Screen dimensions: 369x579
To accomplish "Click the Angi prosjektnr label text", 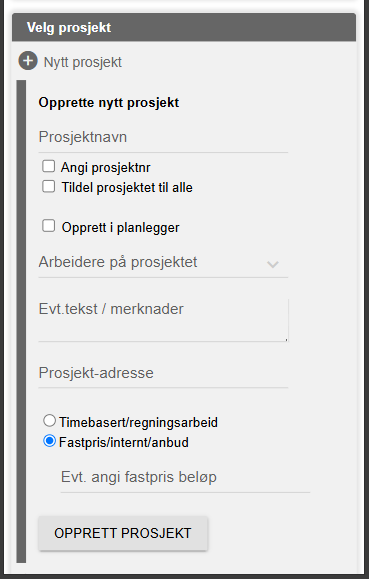I will pos(106,168).
